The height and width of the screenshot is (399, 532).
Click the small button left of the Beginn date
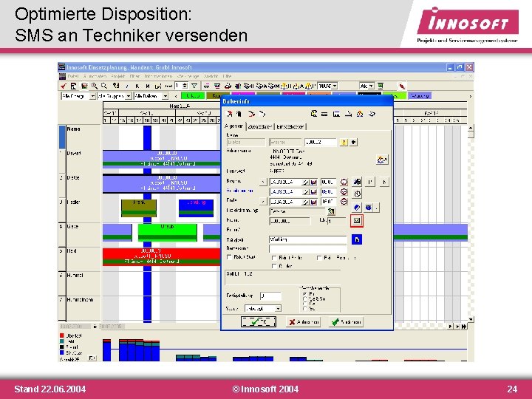pos(263,183)
